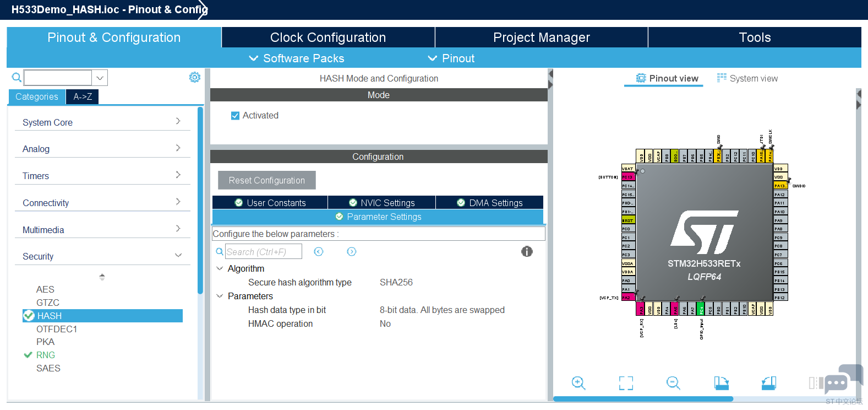
Task: Switch to System view
Action: point(747,78)
